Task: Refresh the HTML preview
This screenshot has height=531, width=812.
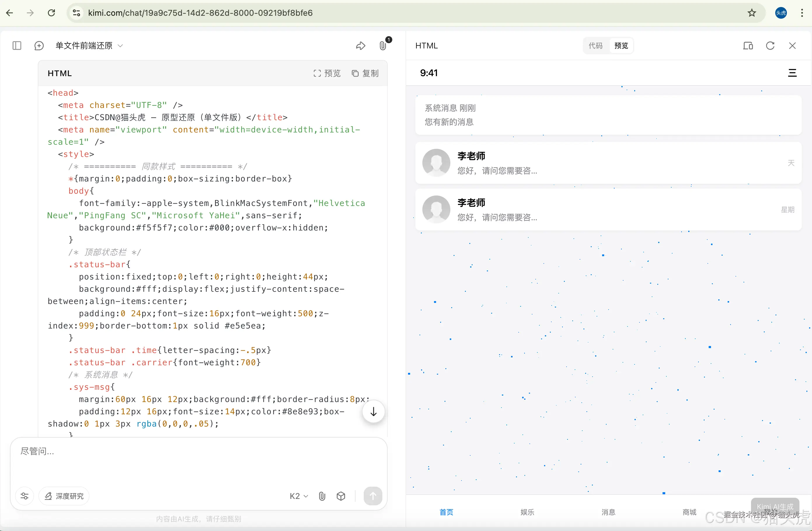Action: pyautogui.click(x=770, y=45)
